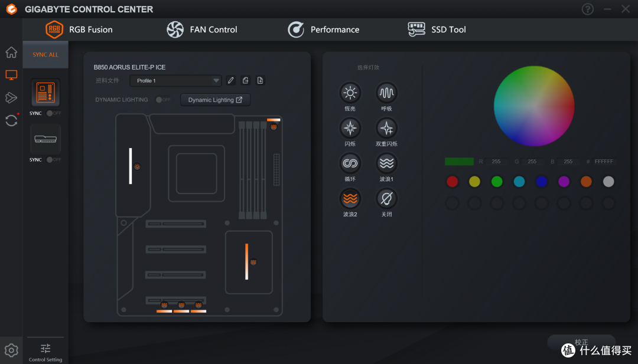This screenshot has width=638, height=364.
Task: Click the SYNC ALL button
Action: pyautogui.click(x=45, y=54)
